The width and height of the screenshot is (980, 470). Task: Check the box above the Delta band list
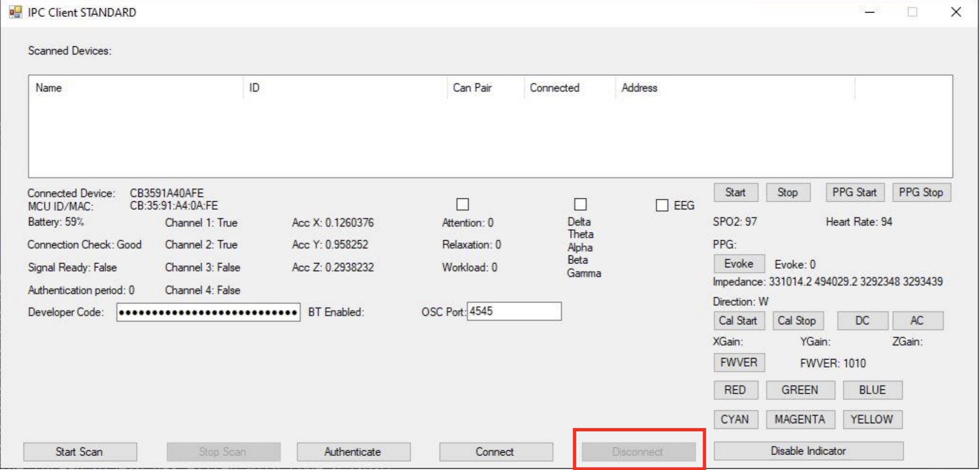tap(580, 205)
